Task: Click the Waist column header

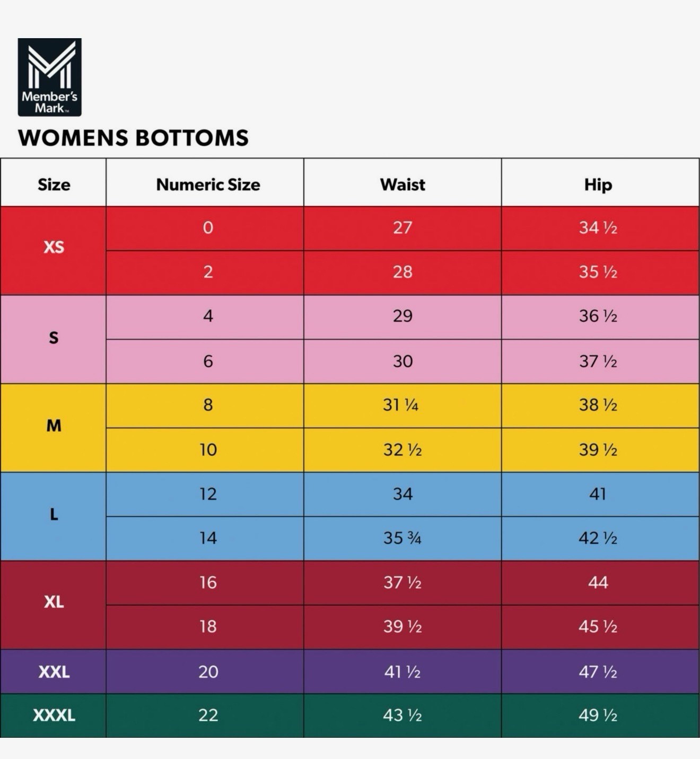Action: [402, 184]
